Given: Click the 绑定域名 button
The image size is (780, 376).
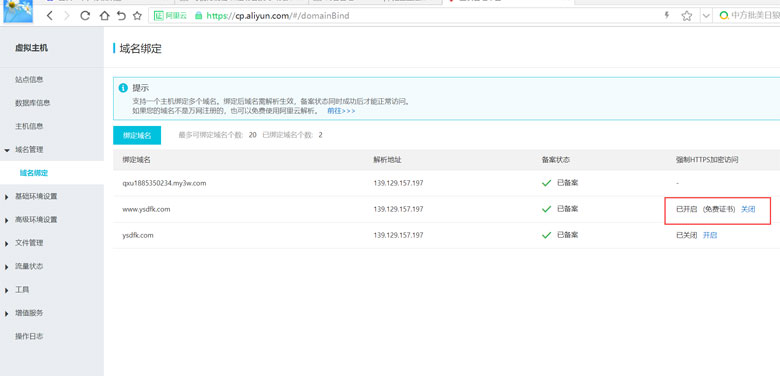Looking at the screenshot, I should 137,135.
